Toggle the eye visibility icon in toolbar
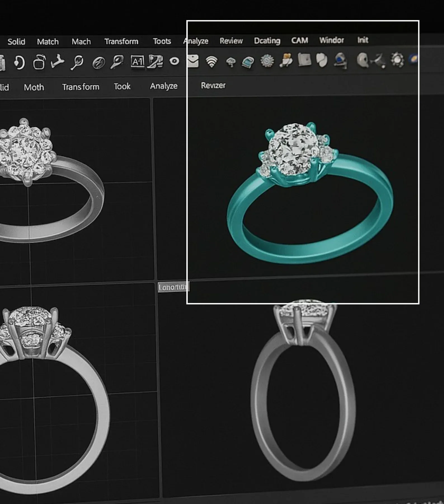This screenshot has height=504, width=444. (174, 61)
